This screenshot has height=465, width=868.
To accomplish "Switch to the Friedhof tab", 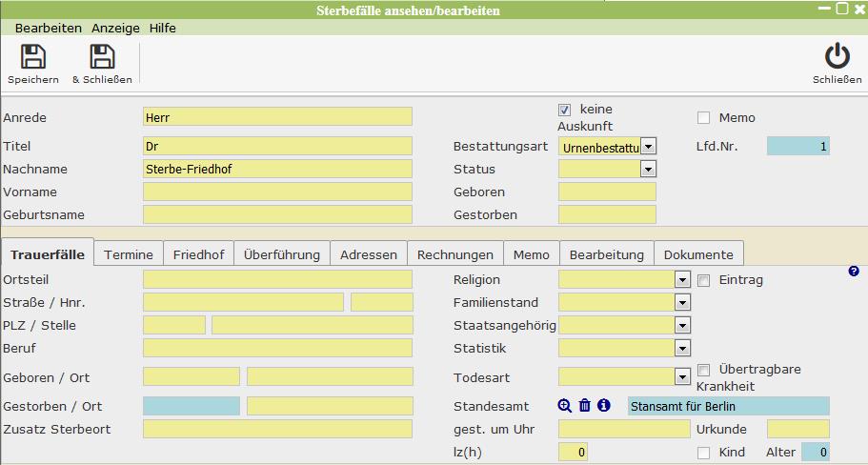I will point(198,254).
